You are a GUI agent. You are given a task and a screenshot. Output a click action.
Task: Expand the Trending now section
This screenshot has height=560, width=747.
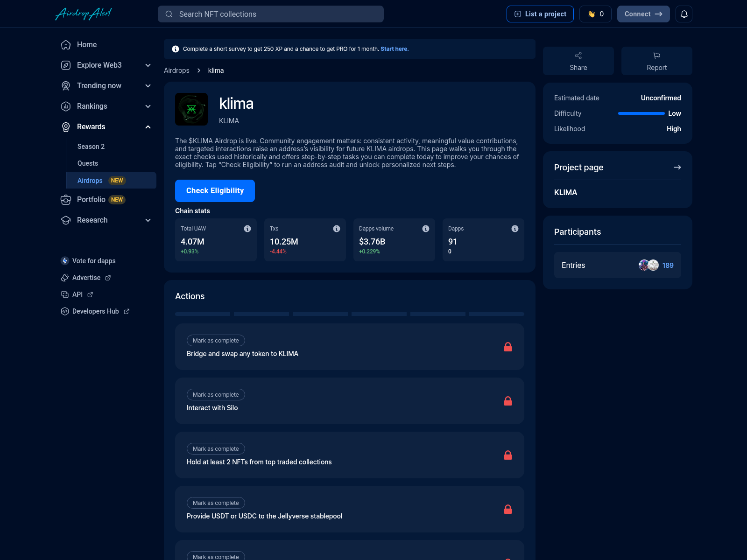point(148,86)
